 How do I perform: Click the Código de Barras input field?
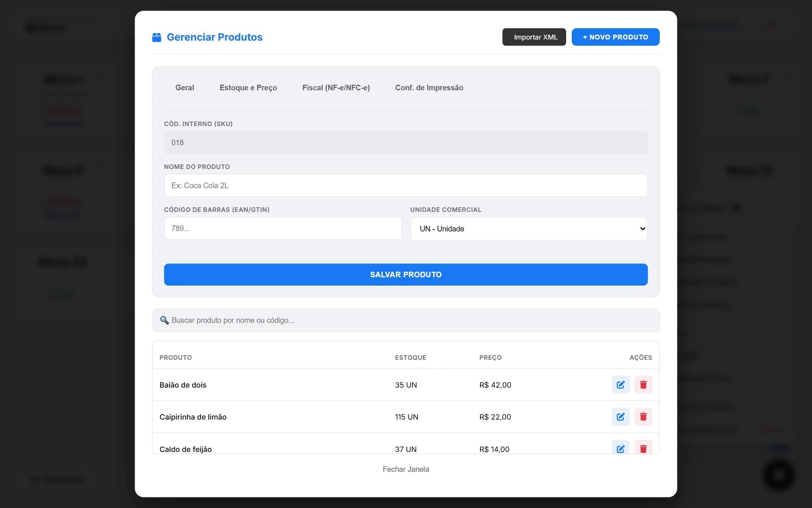pyautogui.click(x=283, y=228)
